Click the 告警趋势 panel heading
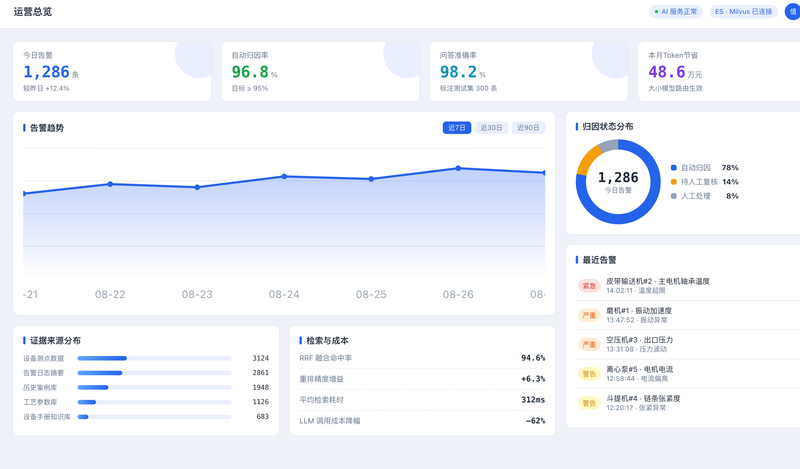Screen dimensions: 800x469 click(x=47, y=128)
